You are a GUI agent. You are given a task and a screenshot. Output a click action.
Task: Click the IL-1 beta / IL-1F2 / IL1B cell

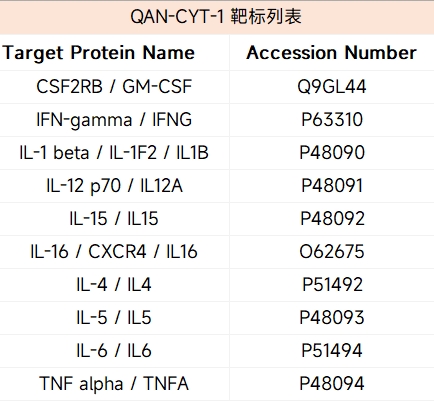pyautogui.click(x=114, y=153)
